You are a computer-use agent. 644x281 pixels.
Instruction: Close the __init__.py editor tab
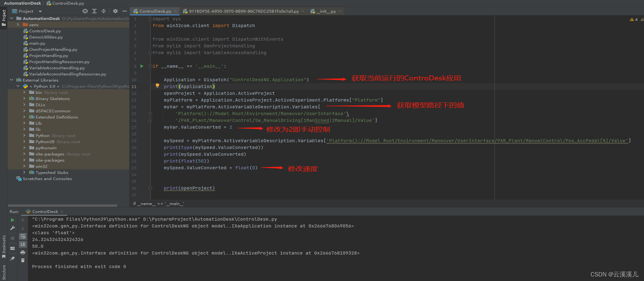coord(340,11)
